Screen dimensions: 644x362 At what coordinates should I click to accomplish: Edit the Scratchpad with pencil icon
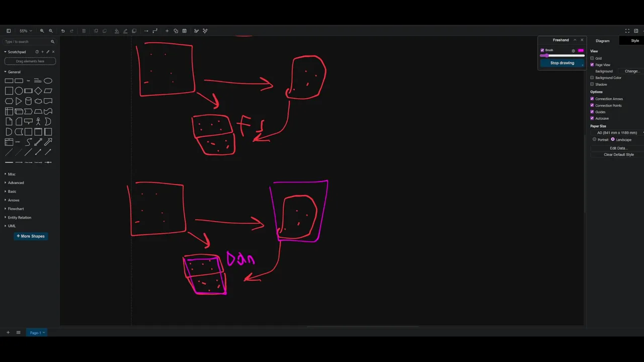[48, 52]
